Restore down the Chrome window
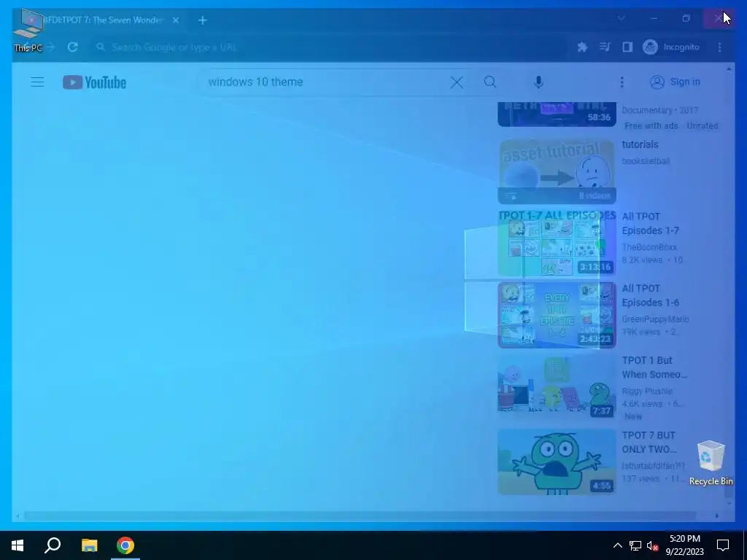747x560 pixels. point(686,18)
